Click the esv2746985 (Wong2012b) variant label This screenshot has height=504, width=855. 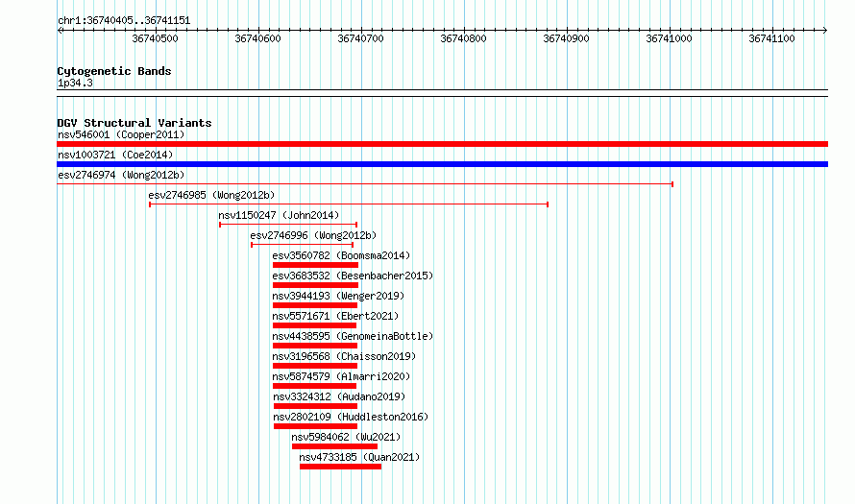point(211,195)
